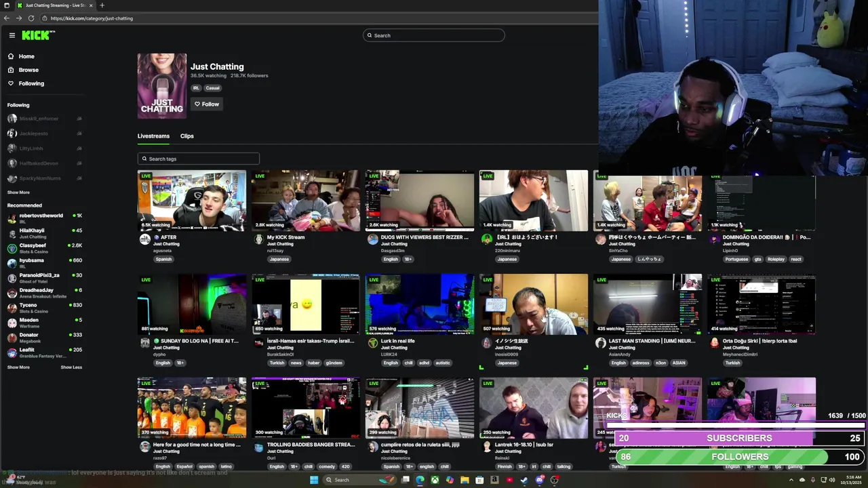Viewport: 868px width, 488px height.
Task: Click roleplay tag under DOMINGÃO DA DOIDERA
Action: pyautogui.click(x=776, y=259)
